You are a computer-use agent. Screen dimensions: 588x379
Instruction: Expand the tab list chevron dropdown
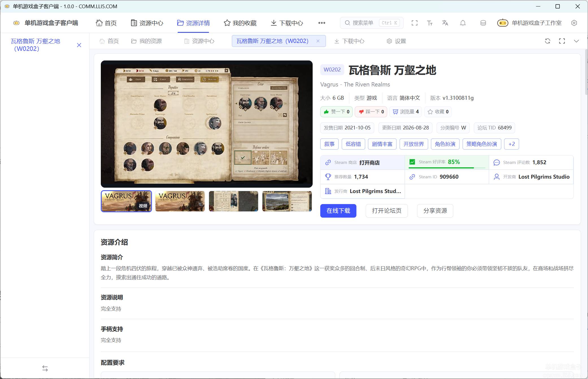576,41
